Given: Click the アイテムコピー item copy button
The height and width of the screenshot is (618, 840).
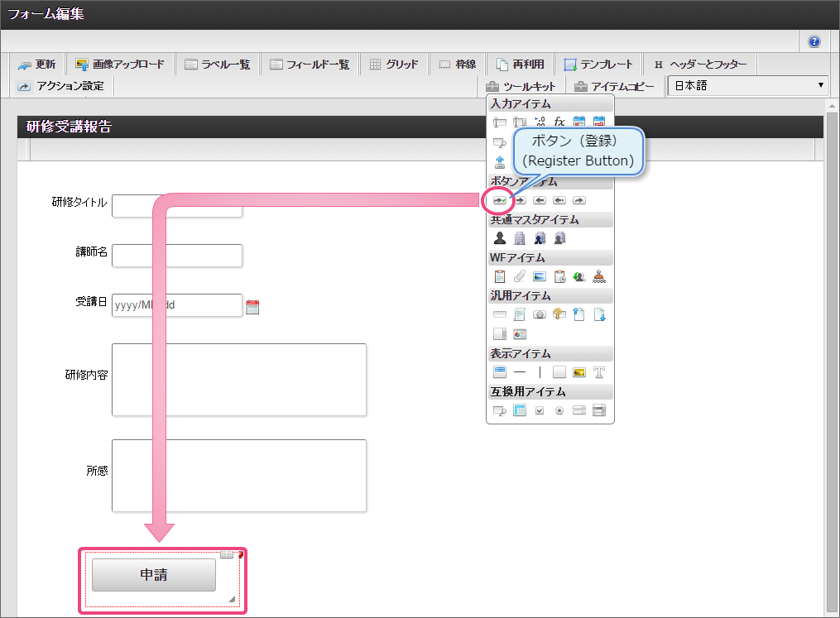Looking at the screenshot, I should click(x=614, y=86).
